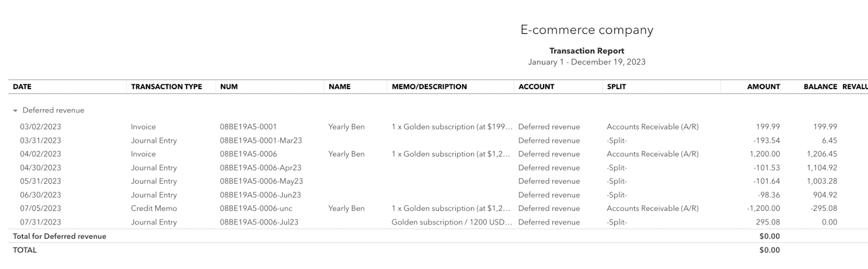The image size is (868, 269).
Task: Click the ACCOUNT column header
Action: 537,86
